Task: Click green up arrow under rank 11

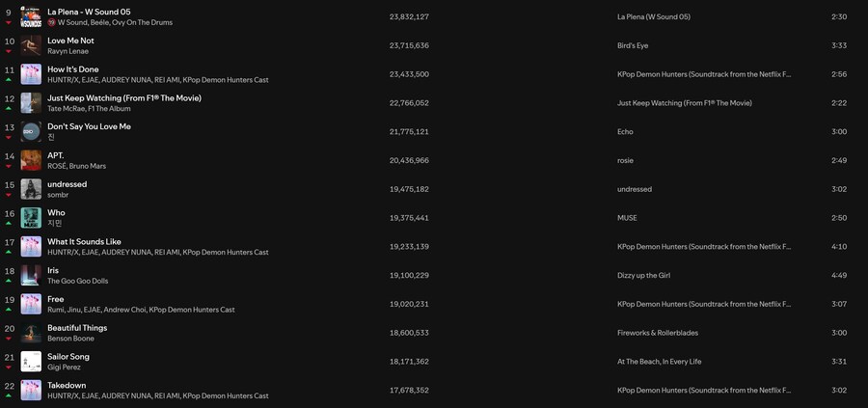Action: (x=9, y=79)
